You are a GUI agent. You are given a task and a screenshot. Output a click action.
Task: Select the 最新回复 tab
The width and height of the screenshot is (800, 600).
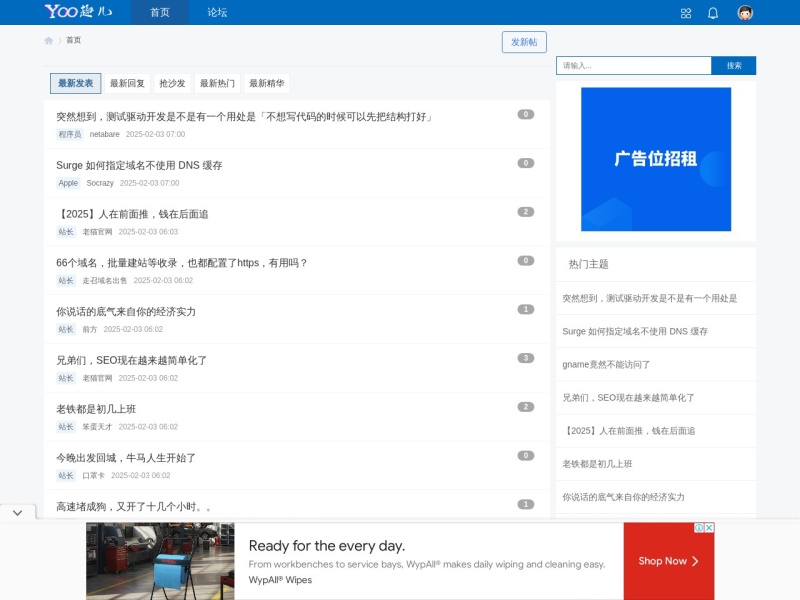127,83
